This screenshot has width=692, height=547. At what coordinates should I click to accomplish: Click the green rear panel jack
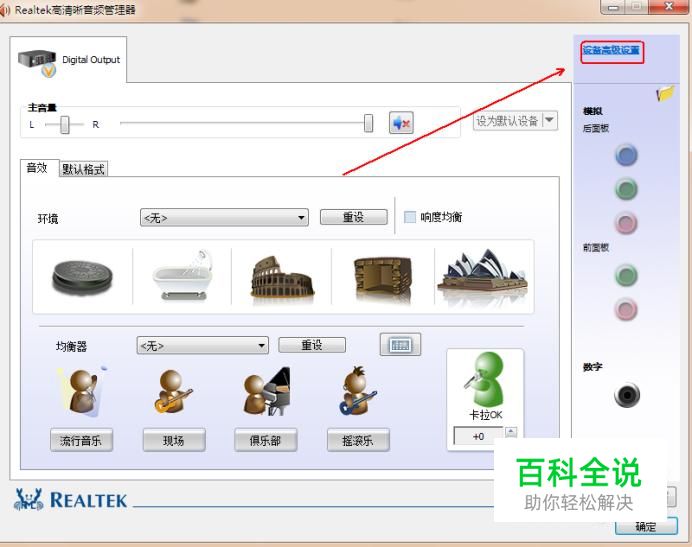626,189
